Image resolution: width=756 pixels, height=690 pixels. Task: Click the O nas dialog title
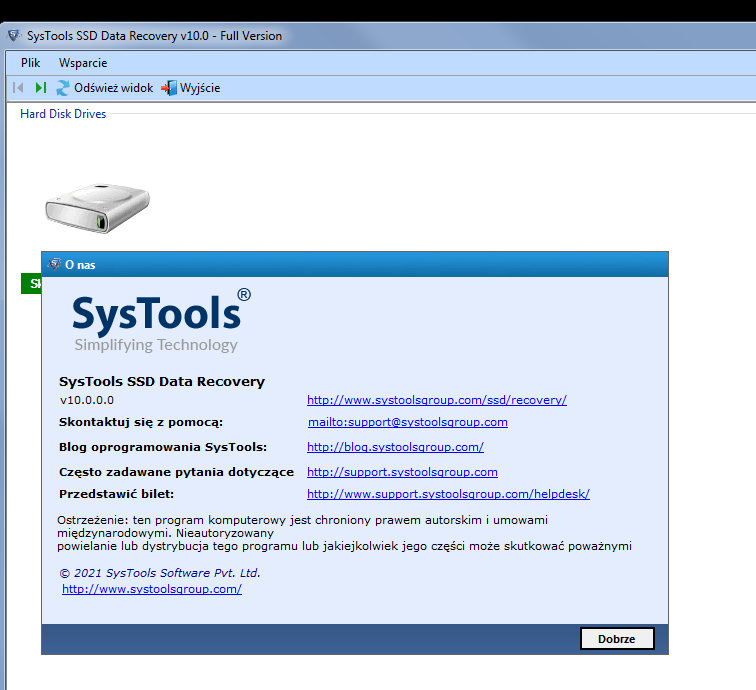(x=80, y=265)
